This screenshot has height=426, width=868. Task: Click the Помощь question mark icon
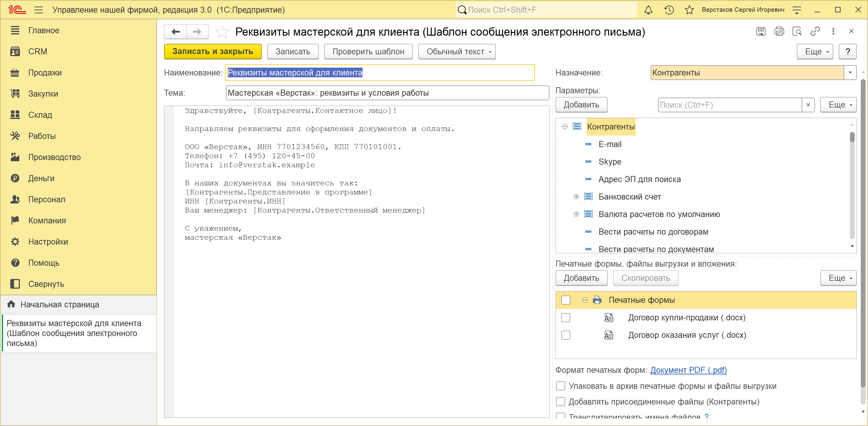point(15,263)
